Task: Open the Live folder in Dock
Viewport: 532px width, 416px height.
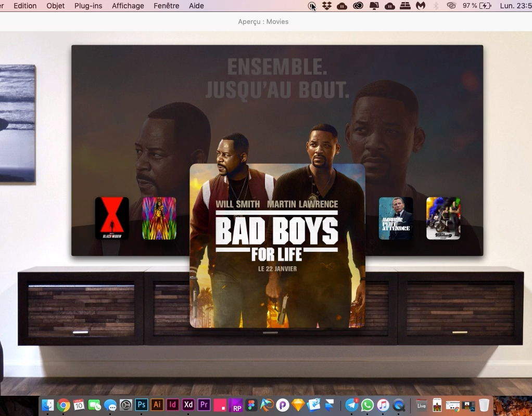Action: 422,405
